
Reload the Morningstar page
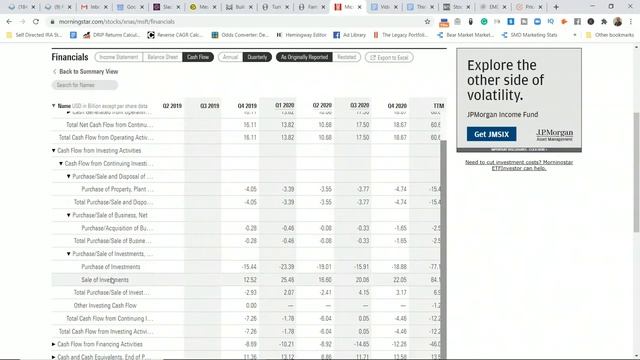point(36,22)
